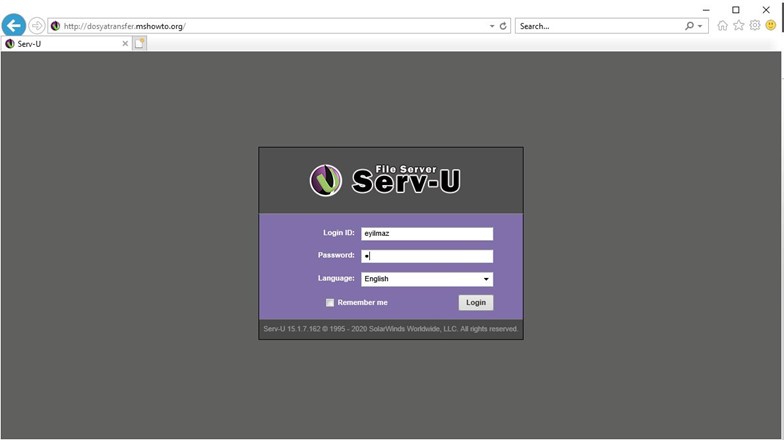Expand the search provider dropdown arrow
Image resolution: width=784 pixels, height=440 pixels.
701,26
